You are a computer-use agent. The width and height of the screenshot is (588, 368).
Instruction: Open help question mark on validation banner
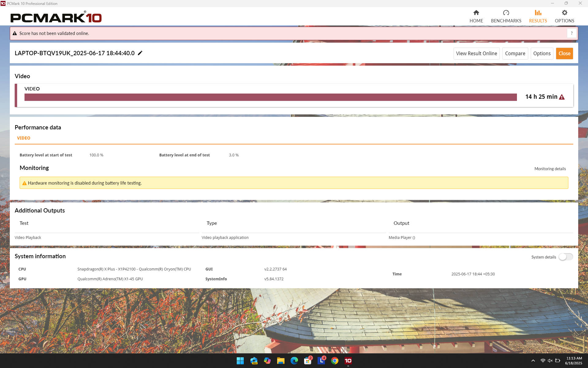(x=571, y=33)
